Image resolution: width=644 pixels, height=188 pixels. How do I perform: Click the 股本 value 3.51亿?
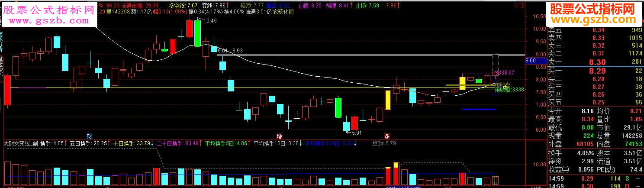(634, 153)
